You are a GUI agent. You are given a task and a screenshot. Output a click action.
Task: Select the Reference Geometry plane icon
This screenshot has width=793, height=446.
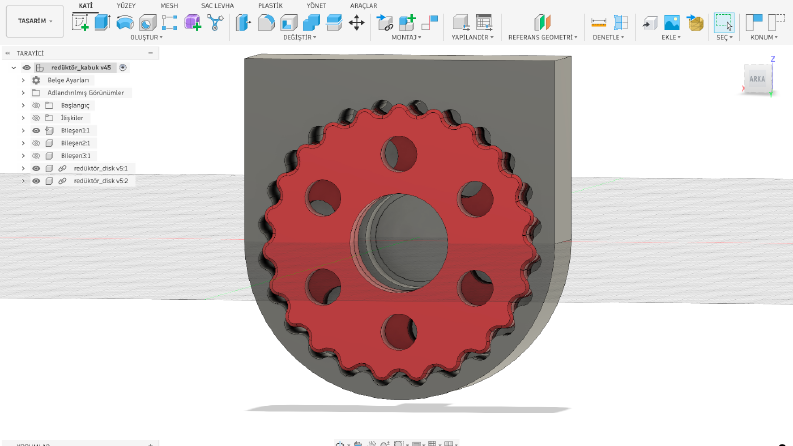click(542, 23)
